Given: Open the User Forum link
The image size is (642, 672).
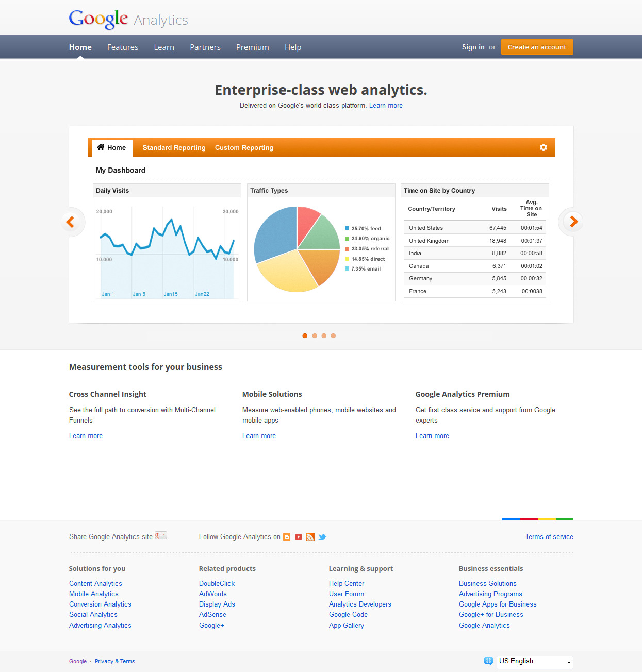Looking at the screenshot, I should [347, 594].
